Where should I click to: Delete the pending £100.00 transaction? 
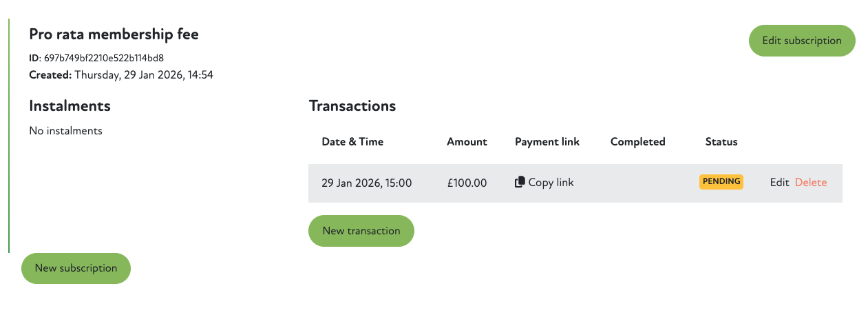pyautogui.click(x=811, y=183)
